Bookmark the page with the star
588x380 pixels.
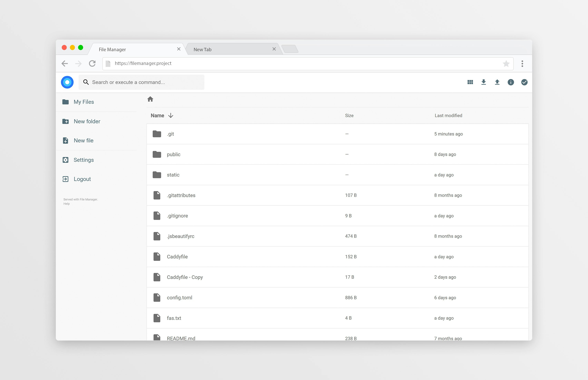(x=506, y=63)
